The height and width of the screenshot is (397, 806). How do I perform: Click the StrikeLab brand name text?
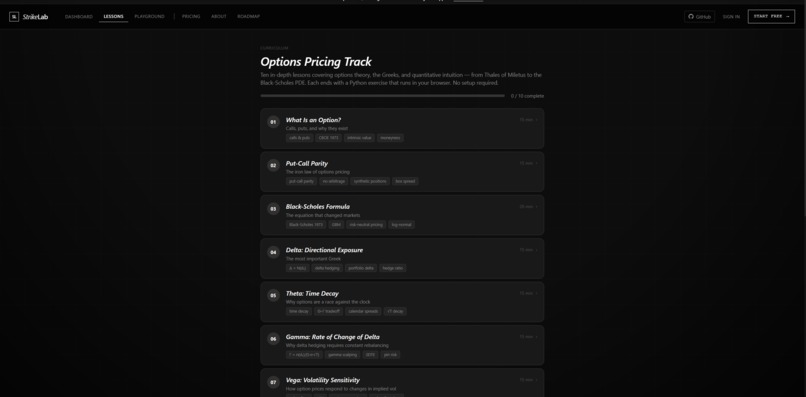click(x=35, y=17)
